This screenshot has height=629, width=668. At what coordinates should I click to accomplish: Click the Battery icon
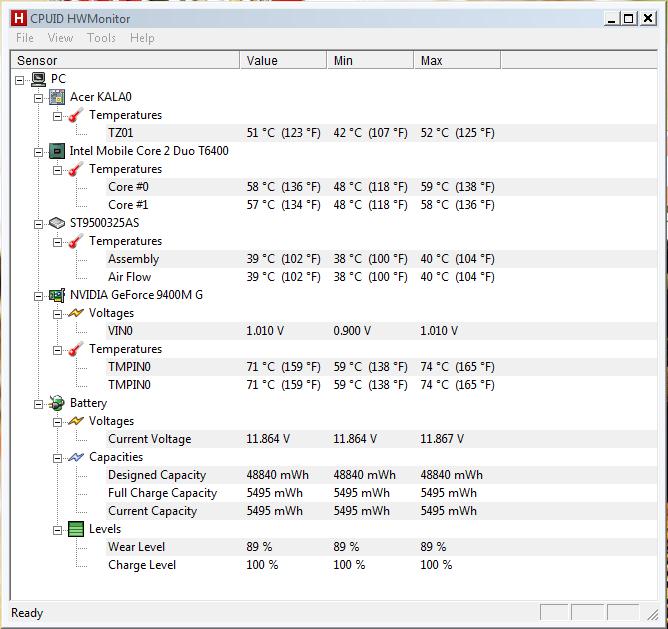point(57,403)
